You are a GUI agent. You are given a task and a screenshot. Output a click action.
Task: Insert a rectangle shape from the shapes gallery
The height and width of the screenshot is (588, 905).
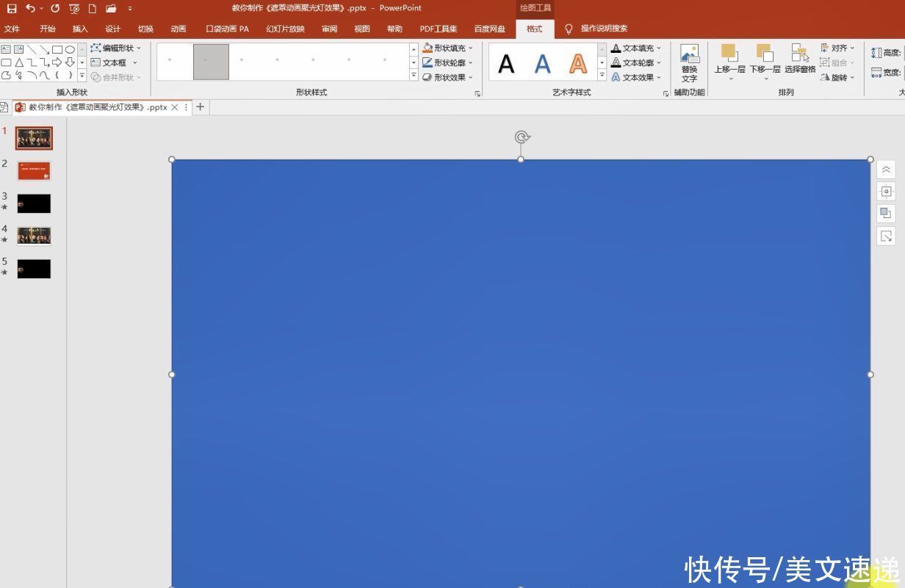pos(57,48)
